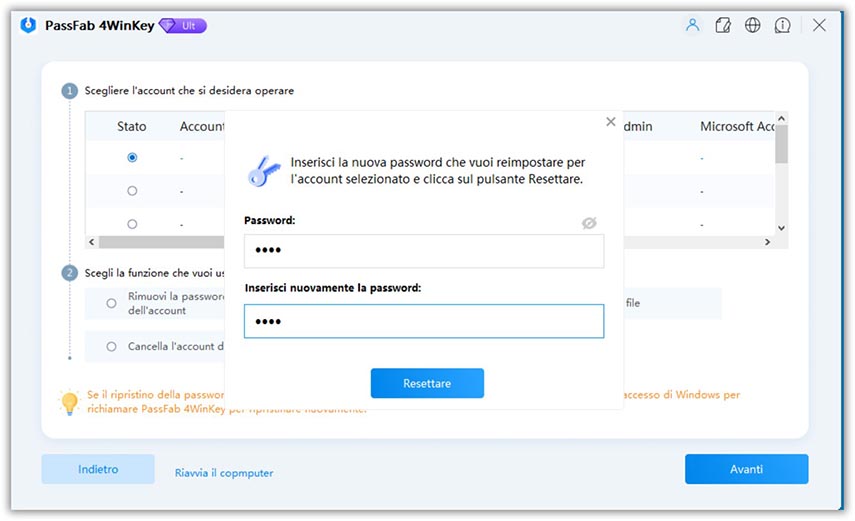
Task: Click the keys icon in the dialog
Action: tap(264, 170)
